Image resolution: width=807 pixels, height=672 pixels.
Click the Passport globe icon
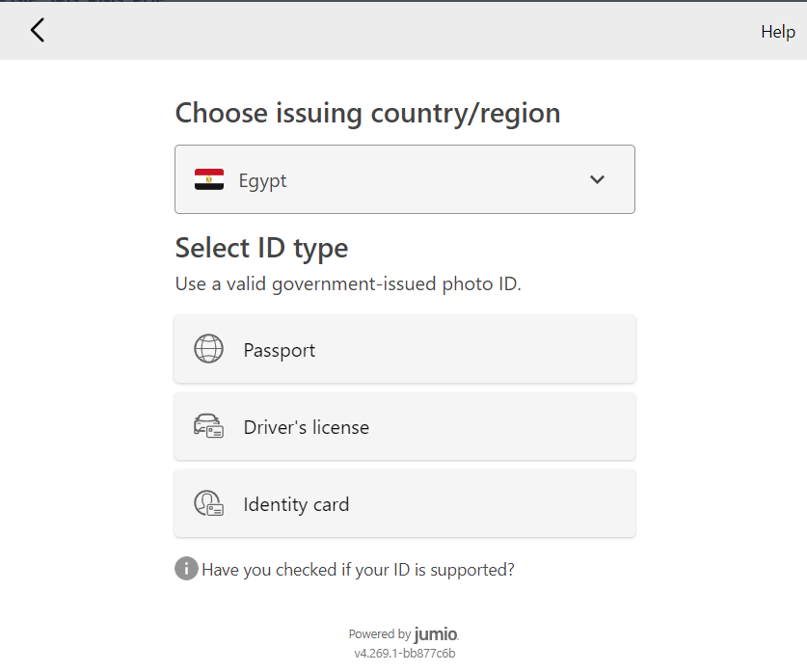[208, 349]
